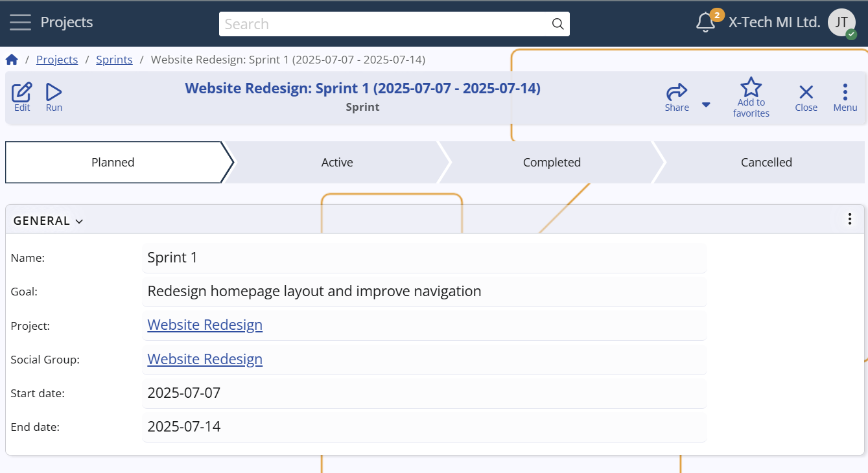The image size is (868, 473).
Task: Open the Website Redesign project link
Action: [x=205, y=325]
